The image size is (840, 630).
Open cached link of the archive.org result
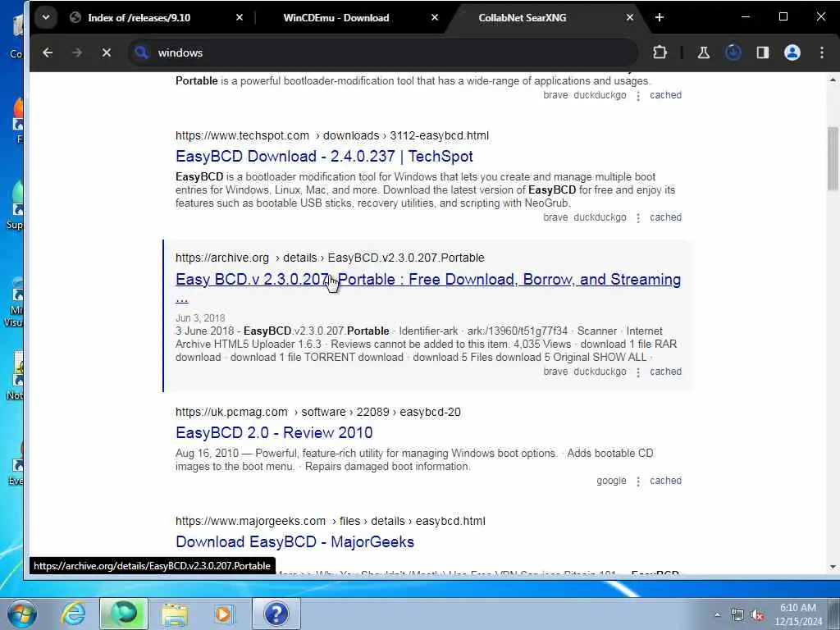pyautogui.click(x=665, y=372)
